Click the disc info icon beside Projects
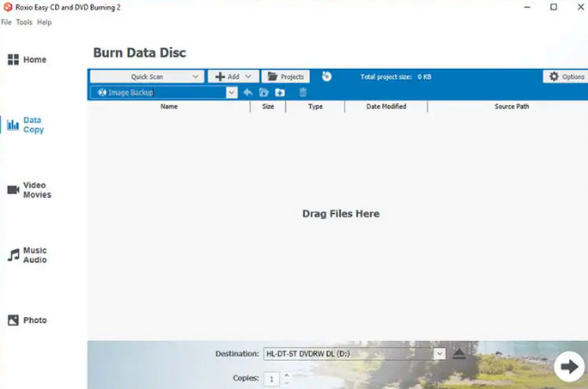Image resolution: width=588 pixels, height=389 pixels. coord(326,76)
